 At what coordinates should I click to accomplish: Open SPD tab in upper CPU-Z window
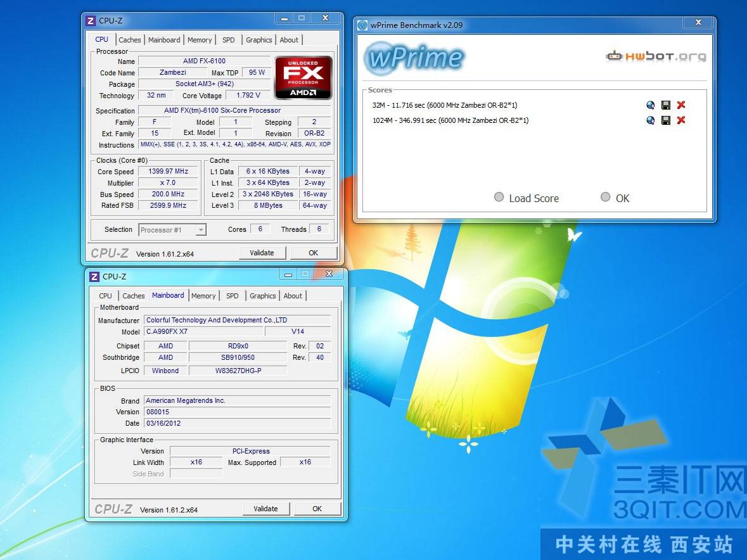tap(229, 40)
